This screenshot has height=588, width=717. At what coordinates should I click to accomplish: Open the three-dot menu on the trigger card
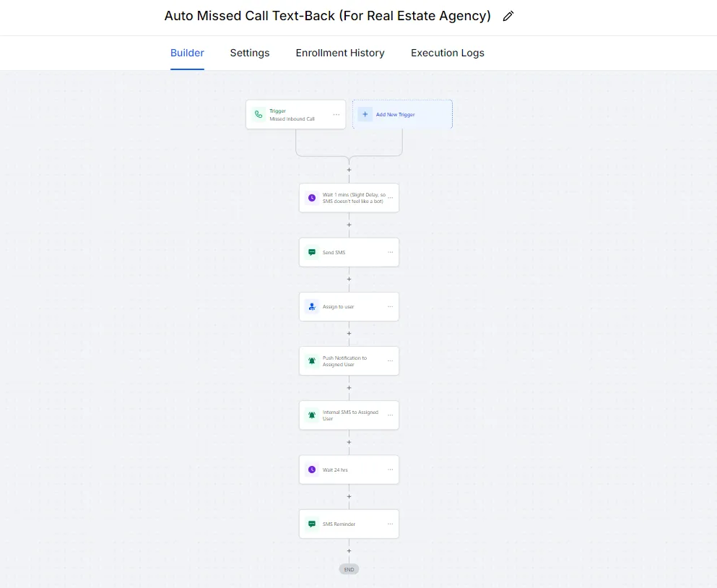336,114
